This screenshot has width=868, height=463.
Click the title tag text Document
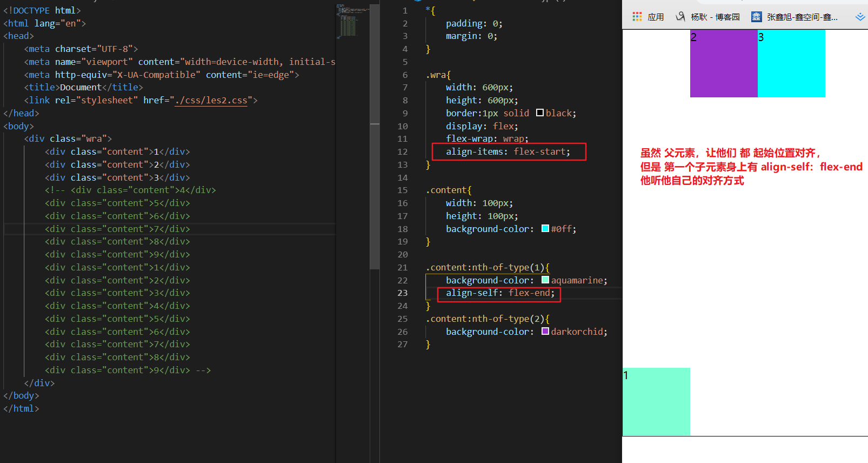pos(81,88)
